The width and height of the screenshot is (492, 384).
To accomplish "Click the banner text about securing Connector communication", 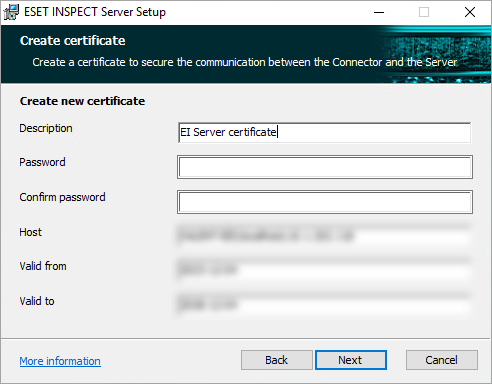I will 245,62.
